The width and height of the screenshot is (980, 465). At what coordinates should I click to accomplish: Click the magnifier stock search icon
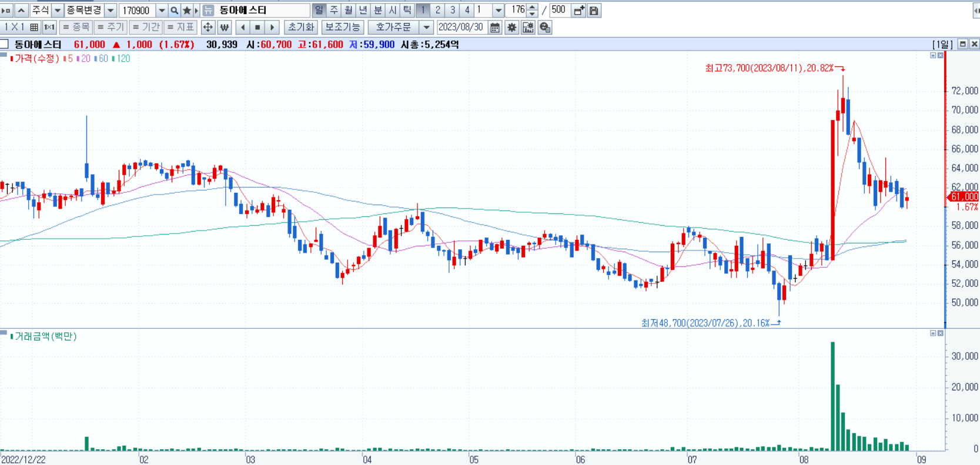pyautogui.click(x=175, y=11)
